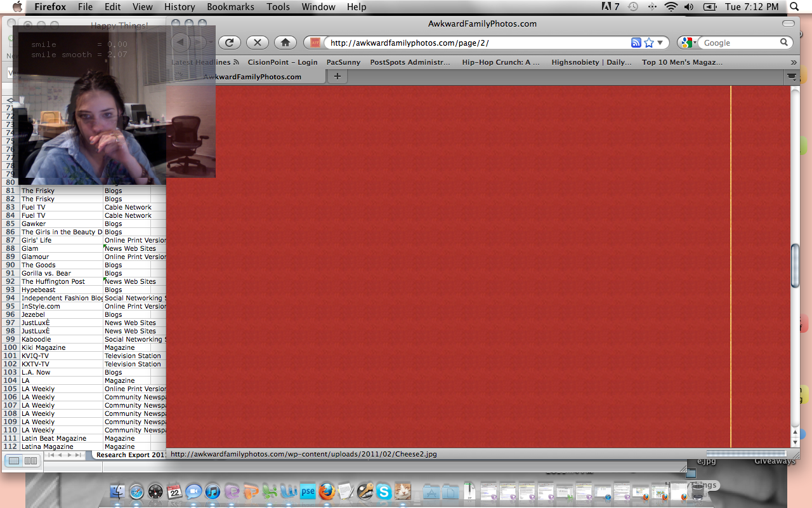Open the Highsnobiety bookmark

click(591, 62)
